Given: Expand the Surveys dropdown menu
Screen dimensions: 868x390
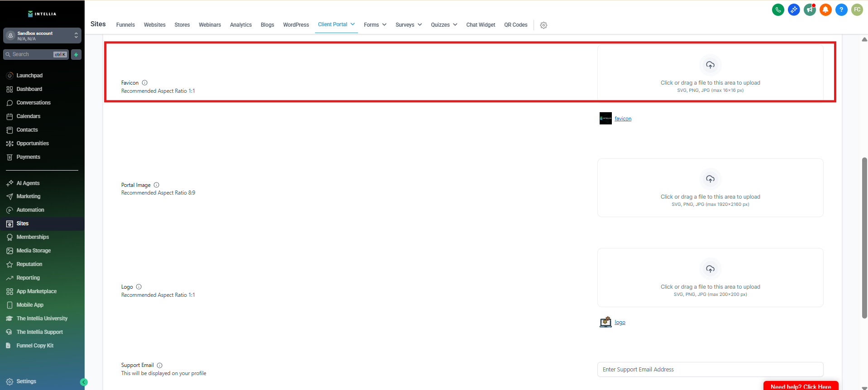Looking at the screenshot, I should pyautogui.click(x=409, y=25).
